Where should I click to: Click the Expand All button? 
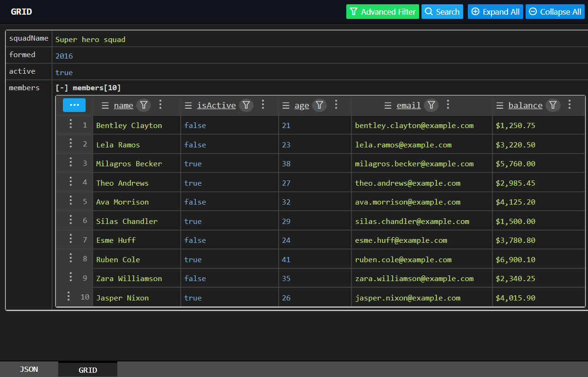click(x=495, y=11)
